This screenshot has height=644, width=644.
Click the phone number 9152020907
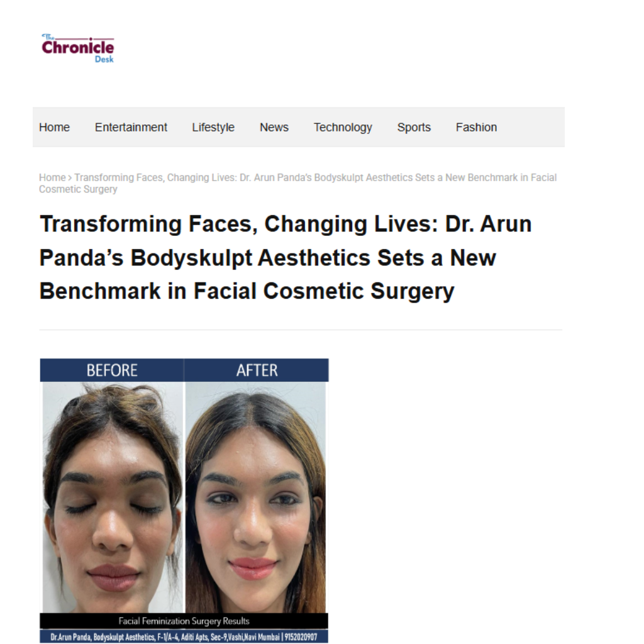click(301, 637)
